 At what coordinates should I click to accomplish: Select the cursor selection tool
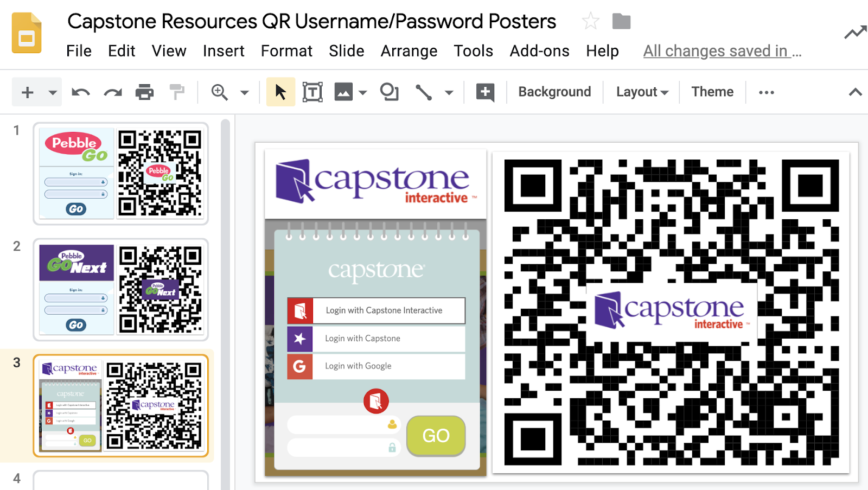pos(280,92)
